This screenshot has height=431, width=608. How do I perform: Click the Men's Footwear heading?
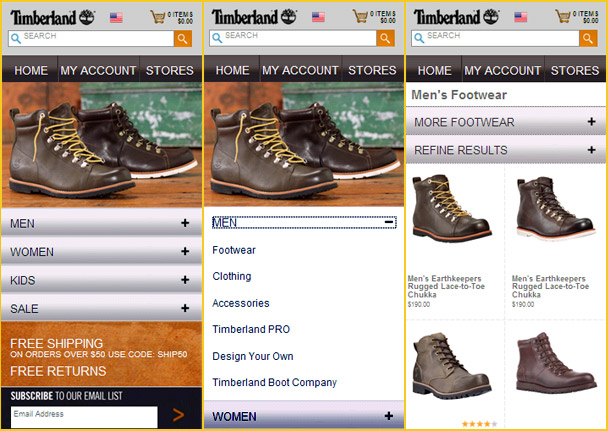click(x=459, y=95)
